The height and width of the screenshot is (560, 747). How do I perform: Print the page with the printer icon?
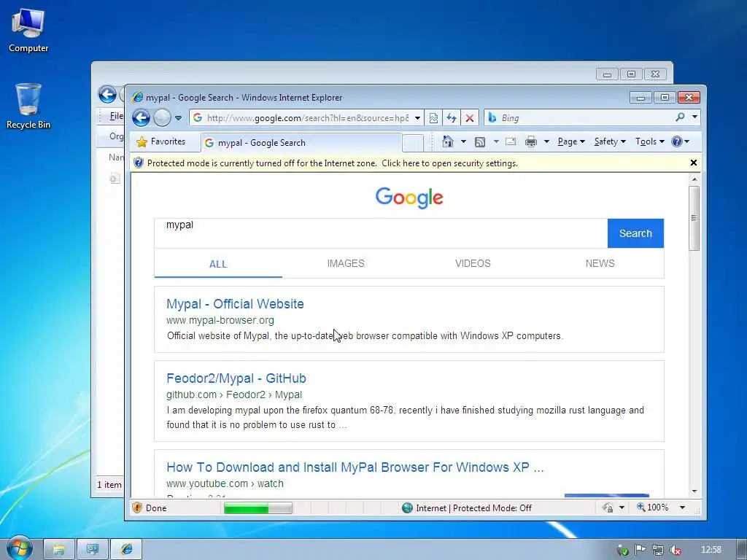531,142
